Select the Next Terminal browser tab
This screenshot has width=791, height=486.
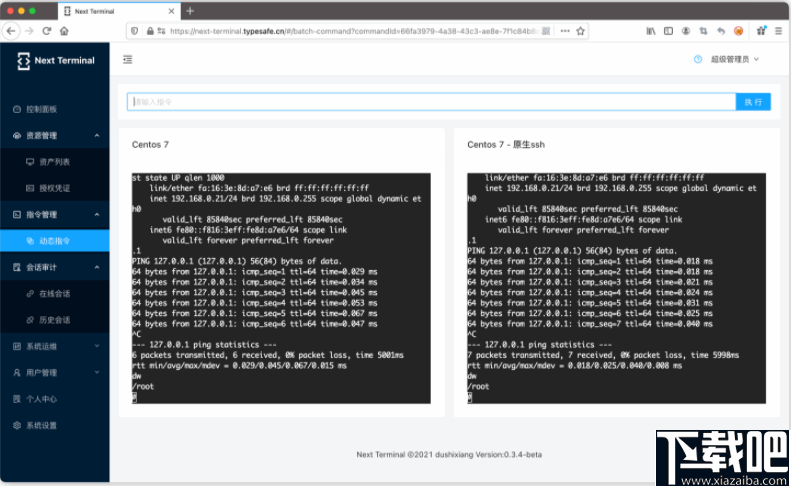pos(120,11)
